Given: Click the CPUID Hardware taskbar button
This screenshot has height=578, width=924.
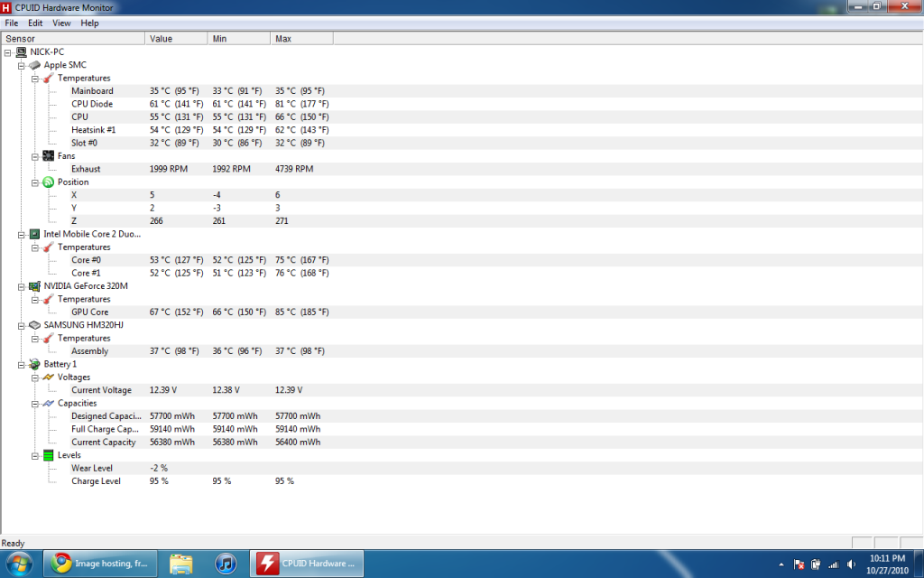Looking at the screenshot, I should (307, 564).
